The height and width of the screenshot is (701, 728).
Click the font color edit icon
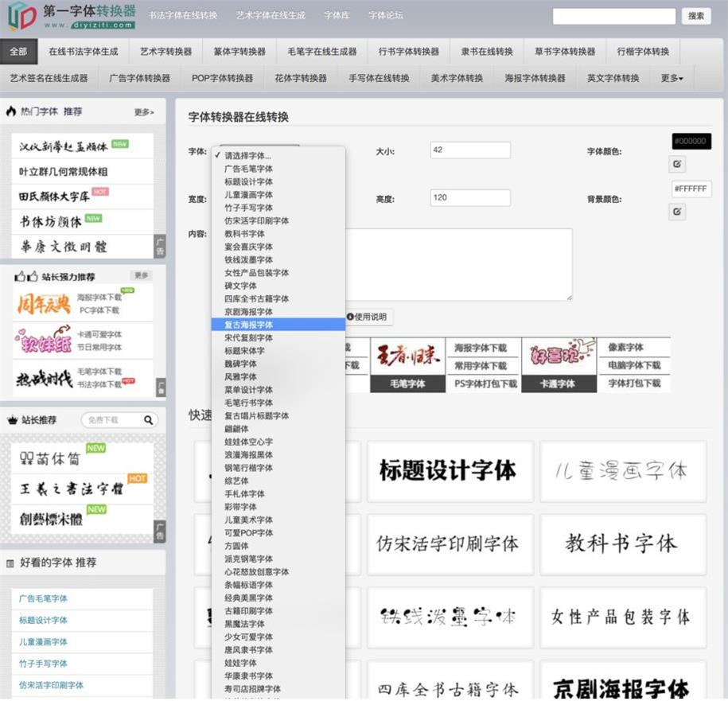tap(677, 164)
